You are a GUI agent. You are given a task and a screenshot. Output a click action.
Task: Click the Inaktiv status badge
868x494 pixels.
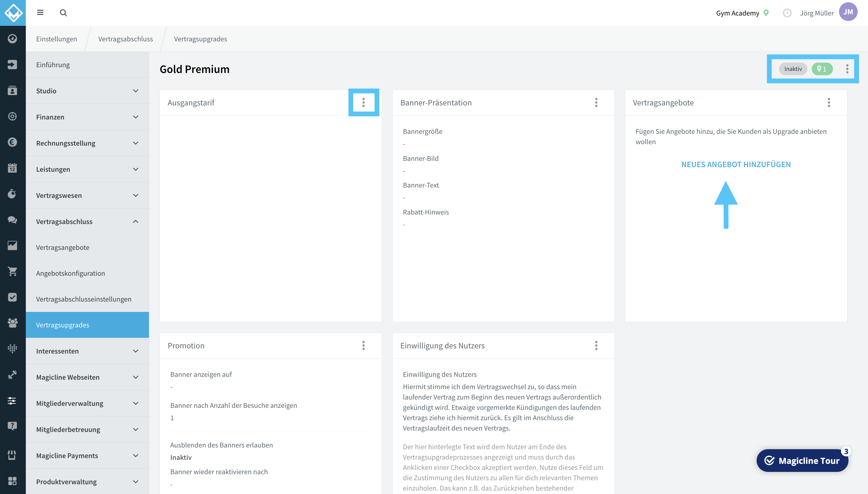tap(793, 69)
